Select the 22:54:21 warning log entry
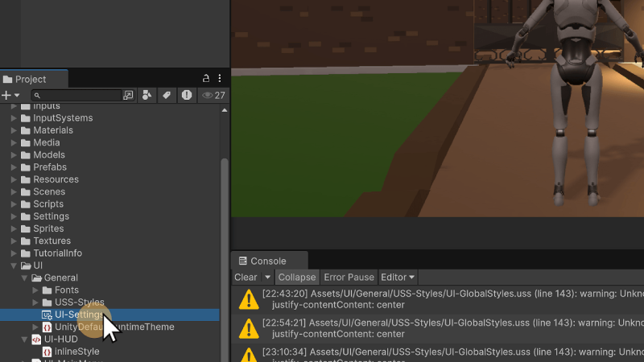Screen dimensions: 644x362 click(438, 328)
